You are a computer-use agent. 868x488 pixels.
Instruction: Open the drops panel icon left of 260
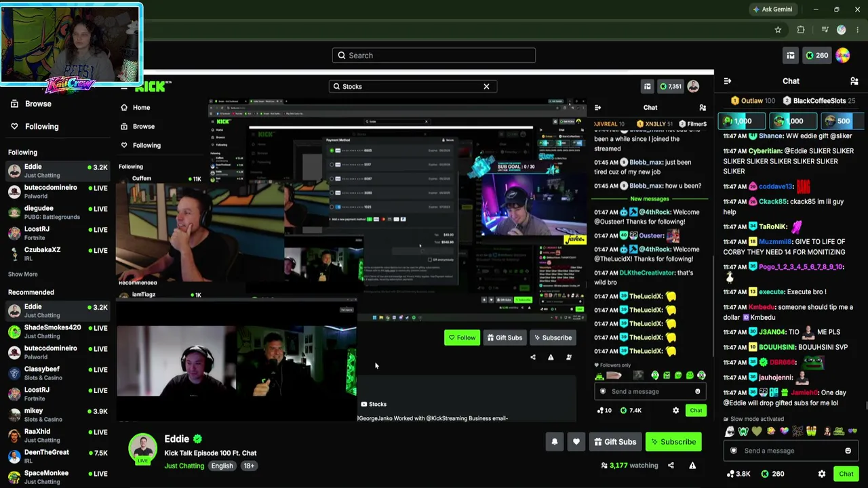pyautogui.click(x=790, y=56)
